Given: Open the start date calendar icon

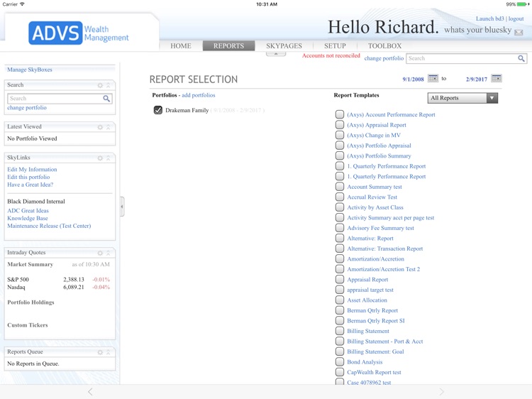Looking at the screenshot, I should click(x=433, y=78).
